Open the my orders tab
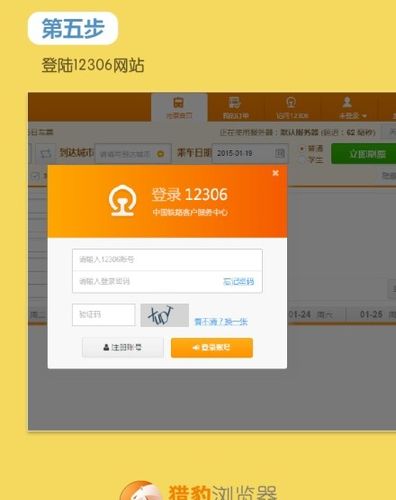This screenshot has width=396, height=500. tap(235, 108)
